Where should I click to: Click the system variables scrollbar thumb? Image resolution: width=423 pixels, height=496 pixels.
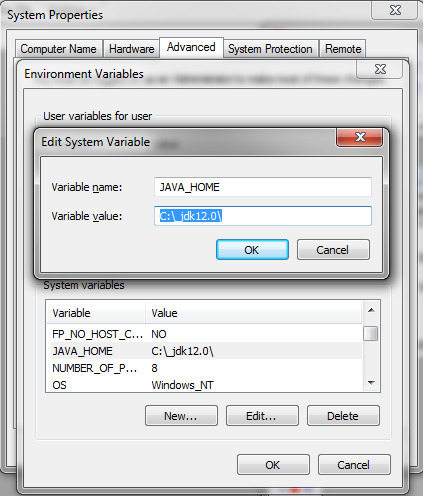click(371, 333)
